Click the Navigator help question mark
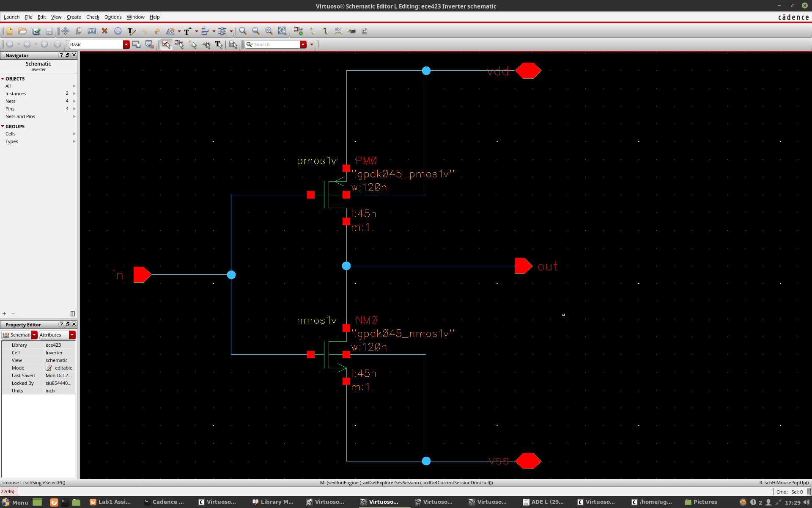 [x=61, y=55]
